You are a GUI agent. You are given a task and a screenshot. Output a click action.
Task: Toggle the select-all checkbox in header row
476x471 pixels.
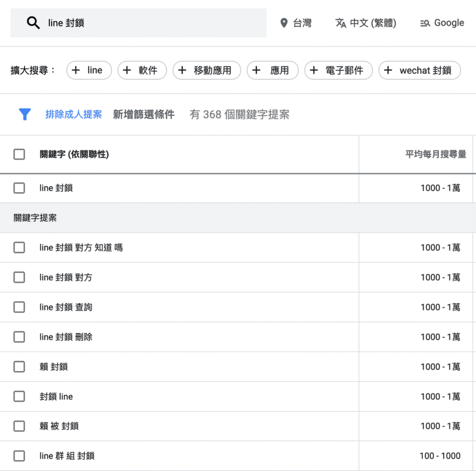pos(19,154)
